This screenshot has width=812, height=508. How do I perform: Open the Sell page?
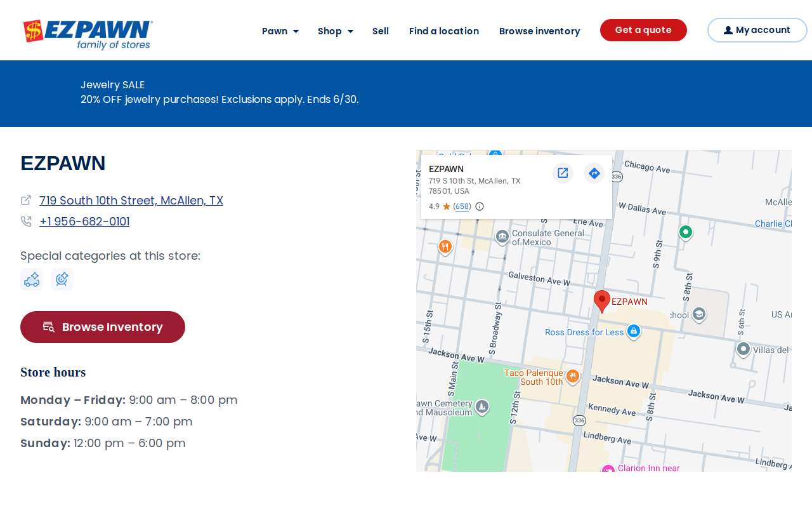click(381, 31)
